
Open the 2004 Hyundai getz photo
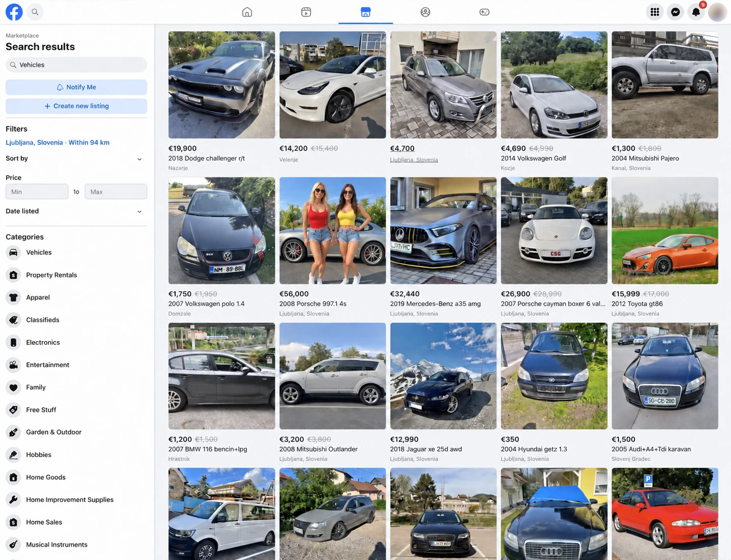[554, 376]
